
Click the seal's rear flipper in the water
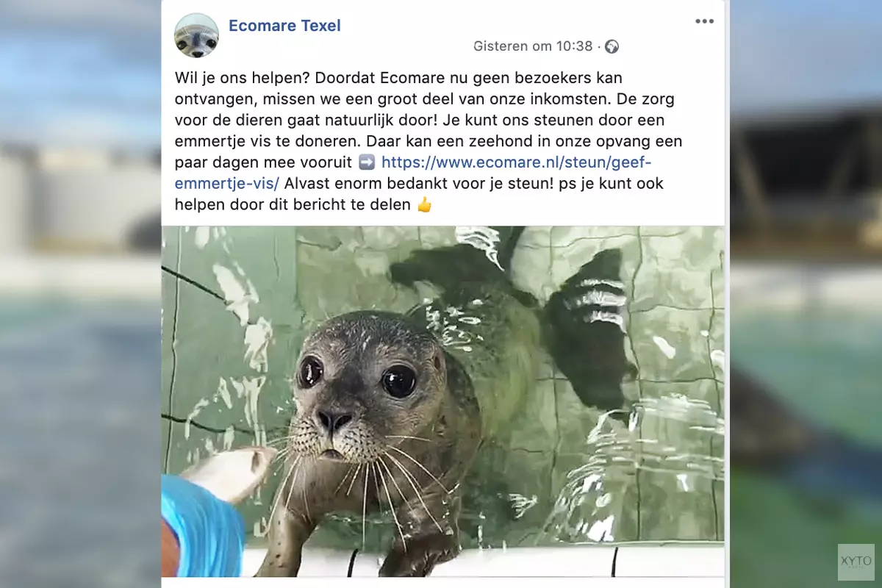[x=588, y=323]
